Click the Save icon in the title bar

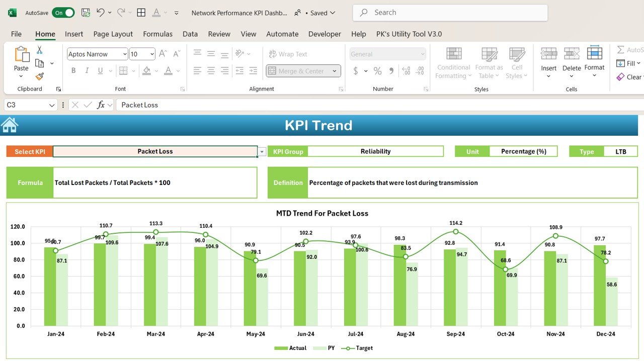click(x=86, y=13)
